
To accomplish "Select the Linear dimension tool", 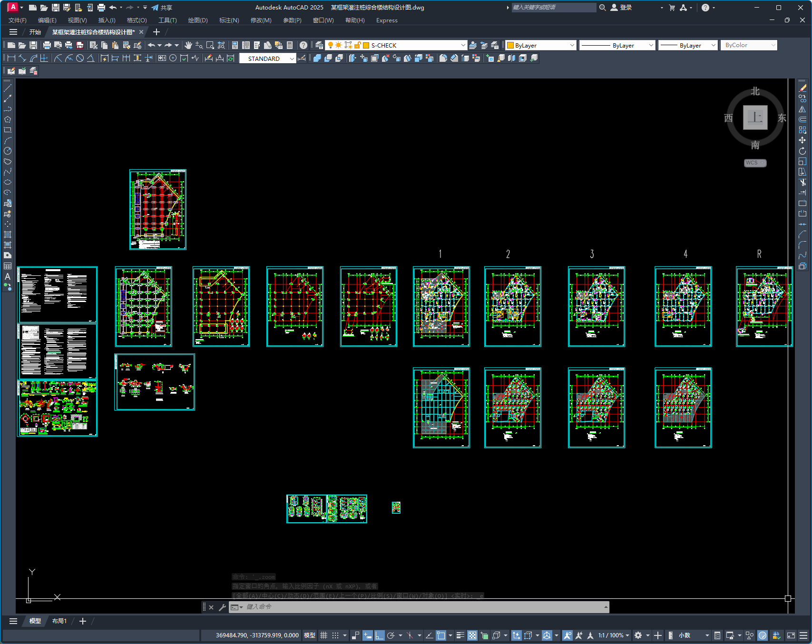I will tap(11, 58).
